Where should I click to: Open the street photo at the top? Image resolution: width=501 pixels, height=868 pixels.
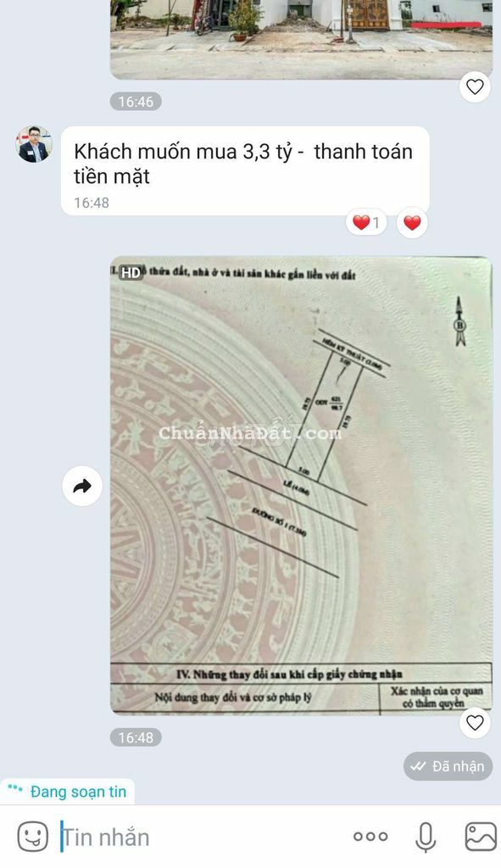click(301, 39)
